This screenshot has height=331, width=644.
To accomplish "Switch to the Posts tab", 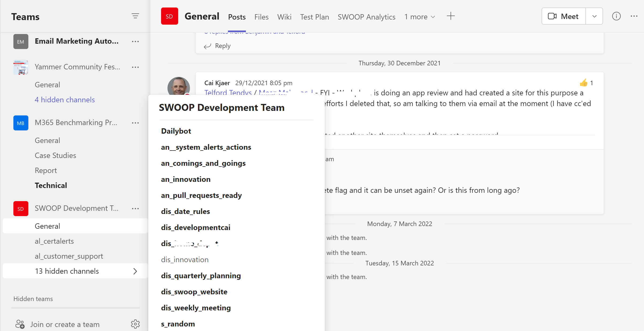I will pos(237,17).
